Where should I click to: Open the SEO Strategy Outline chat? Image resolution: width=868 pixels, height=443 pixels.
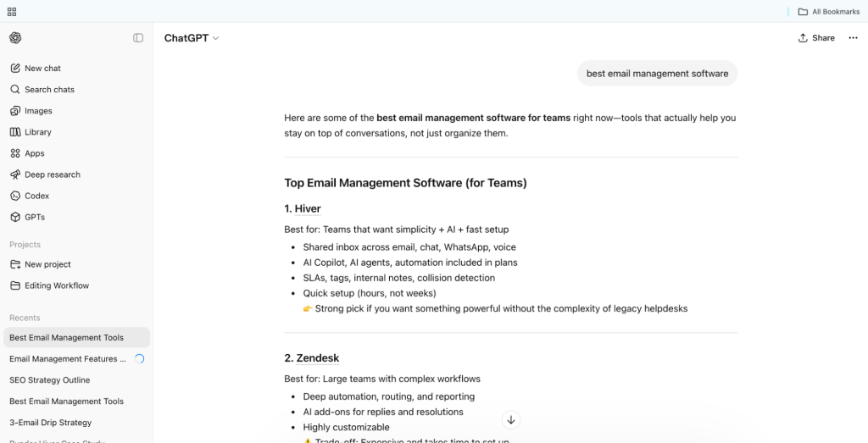point(76,380)
